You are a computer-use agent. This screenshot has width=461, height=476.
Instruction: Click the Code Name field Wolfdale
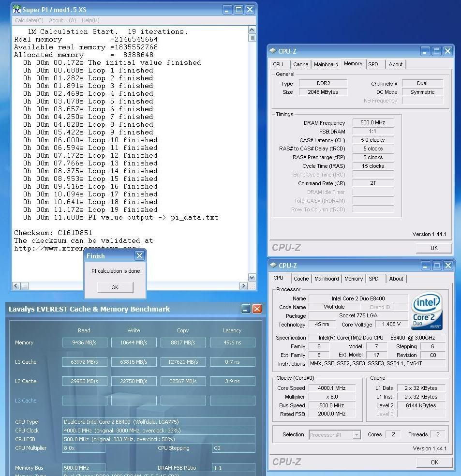pos(334,307)
